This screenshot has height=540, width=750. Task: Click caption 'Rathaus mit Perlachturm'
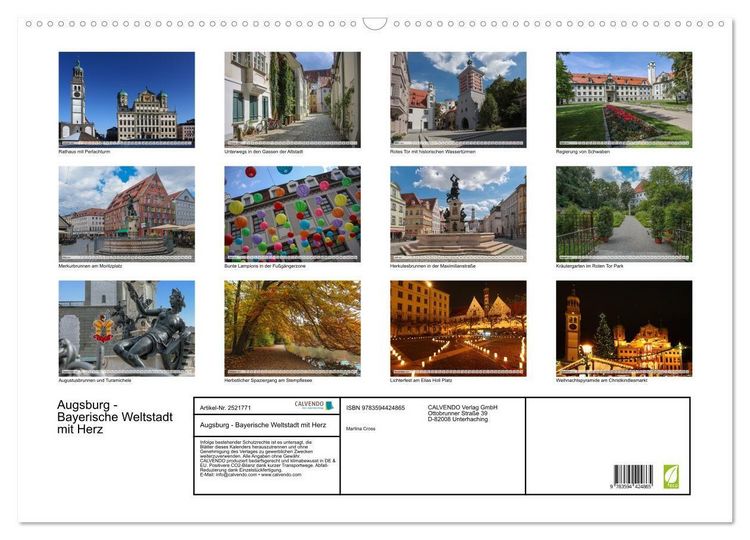[x=85, y=152]
